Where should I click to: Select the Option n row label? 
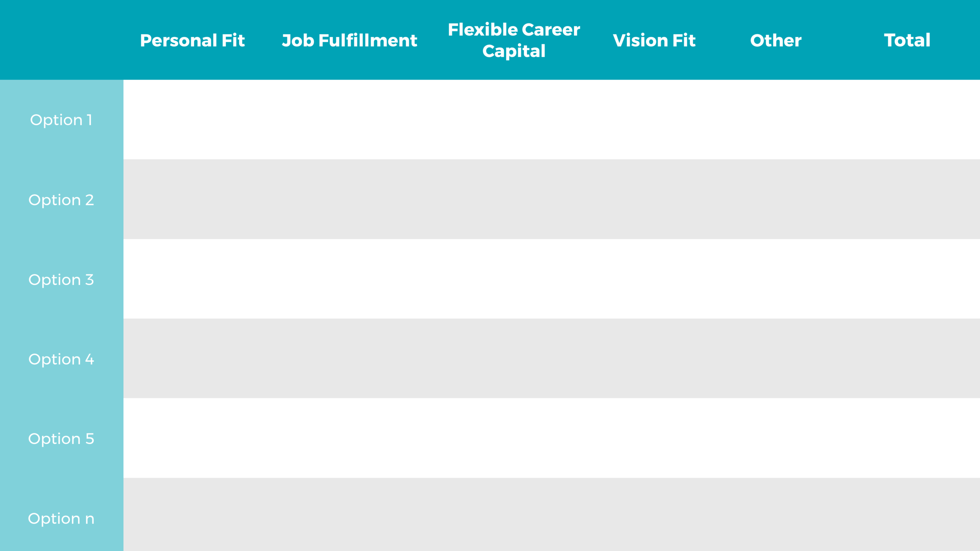pos(61,518)
